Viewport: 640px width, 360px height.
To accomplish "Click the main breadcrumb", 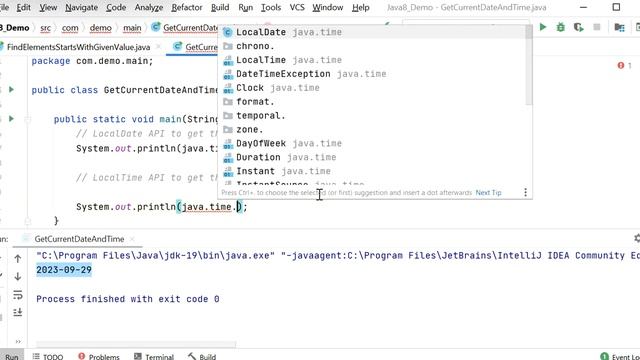I will coord(132,28).
